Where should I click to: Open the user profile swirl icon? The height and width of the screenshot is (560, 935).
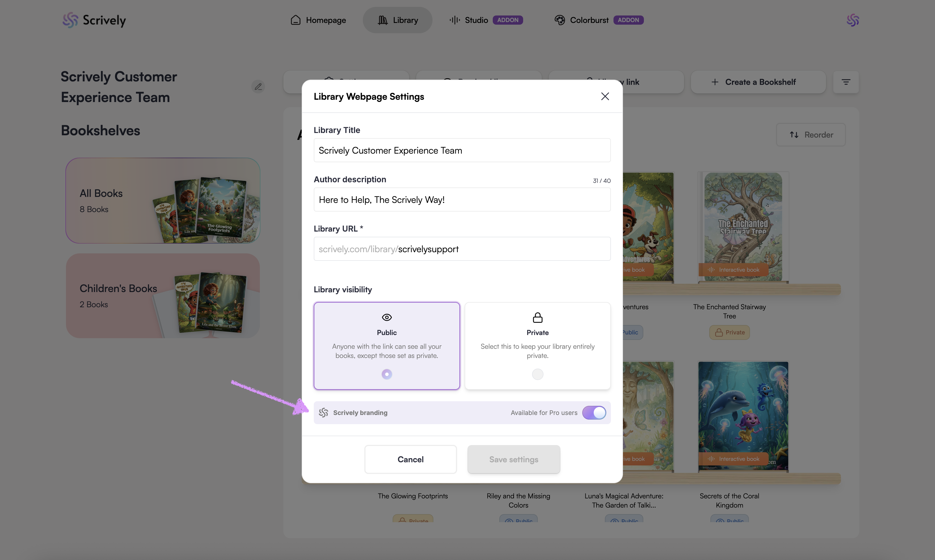[852, 20]
